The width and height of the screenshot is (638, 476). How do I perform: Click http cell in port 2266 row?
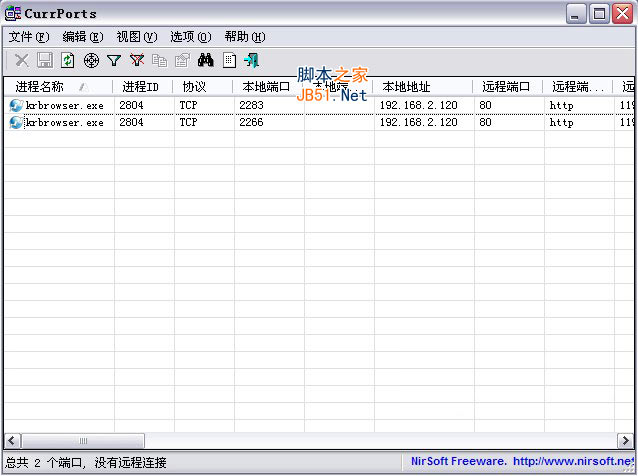point(562,123)
